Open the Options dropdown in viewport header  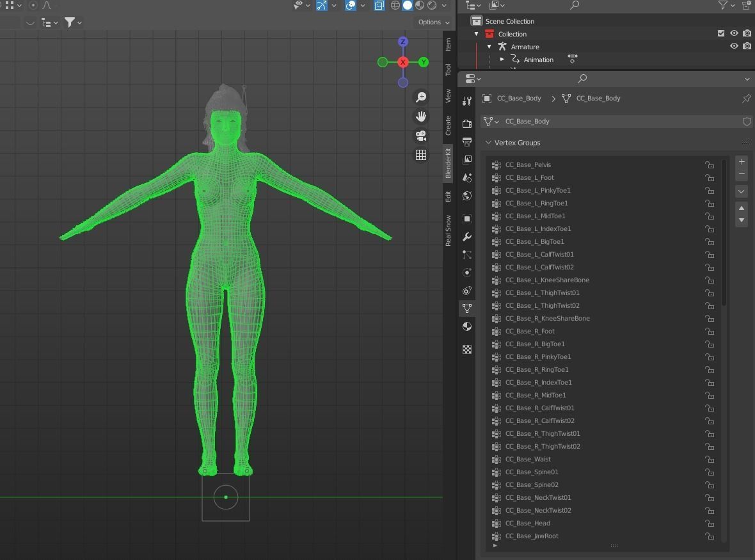[x=434, y=22]
